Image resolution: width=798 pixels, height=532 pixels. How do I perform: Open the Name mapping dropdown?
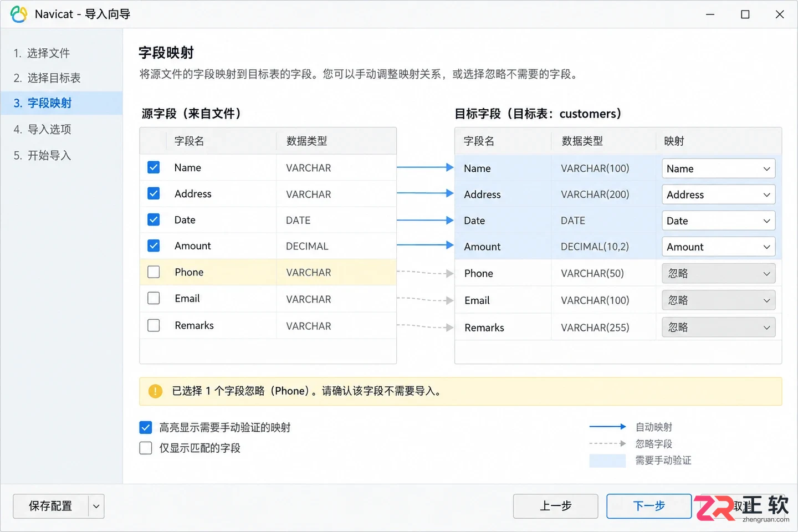[x=718, y=168]
